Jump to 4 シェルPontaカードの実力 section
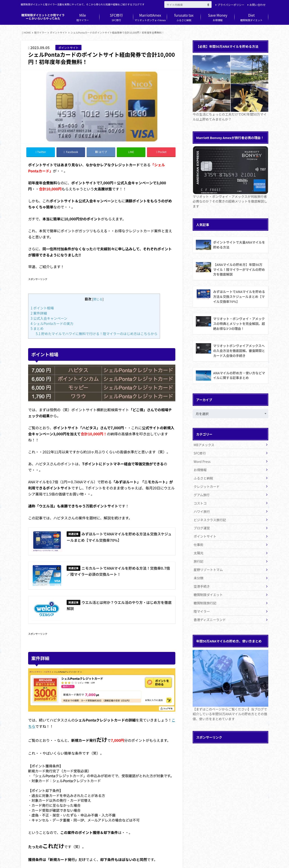Image resolution: width=289 pixels, height=868 pixels. (52, 324)
